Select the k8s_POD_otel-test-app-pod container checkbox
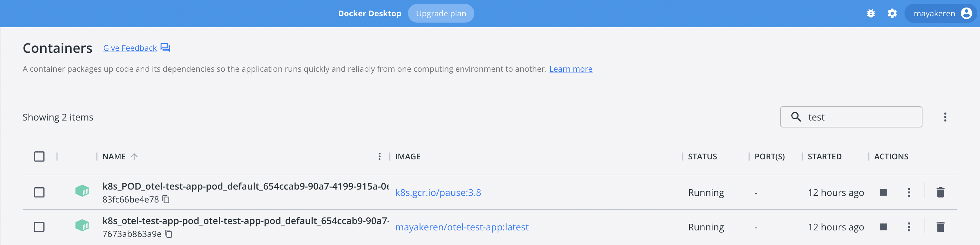 click(39, 192)
